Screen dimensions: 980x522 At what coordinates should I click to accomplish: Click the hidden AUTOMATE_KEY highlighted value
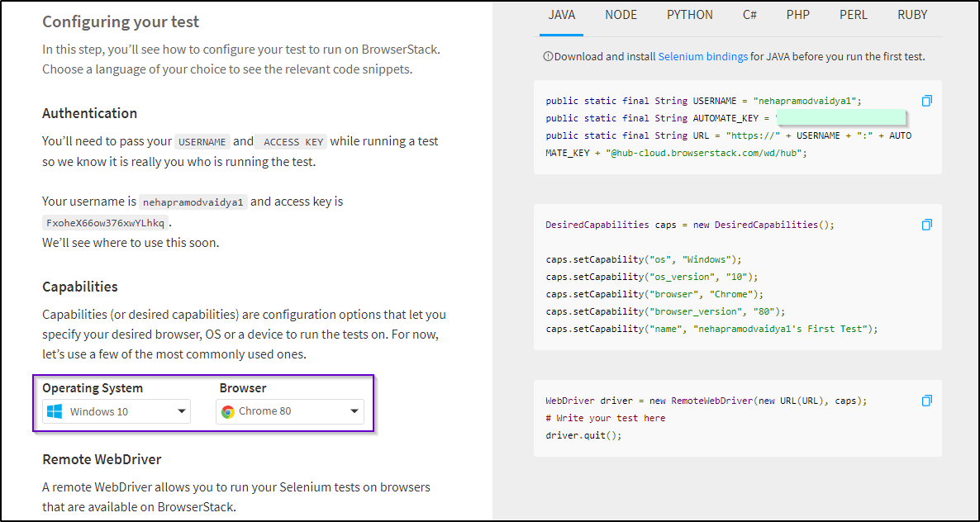842,117
